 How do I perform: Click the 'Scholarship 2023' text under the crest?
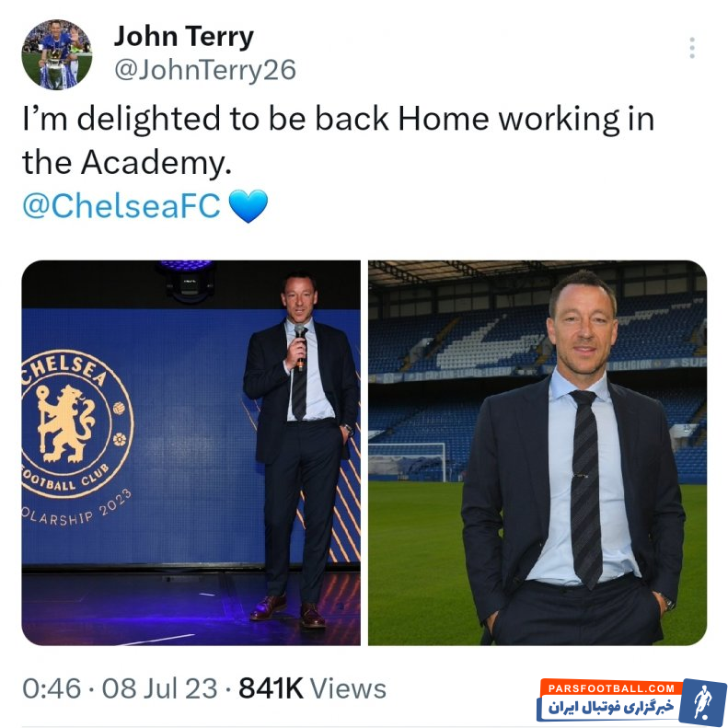(76, 508)
